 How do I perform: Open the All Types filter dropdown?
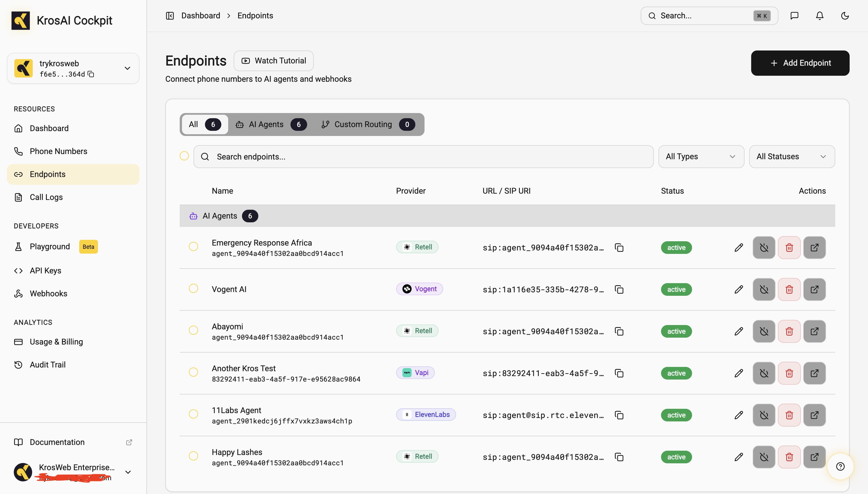[701, 156]
